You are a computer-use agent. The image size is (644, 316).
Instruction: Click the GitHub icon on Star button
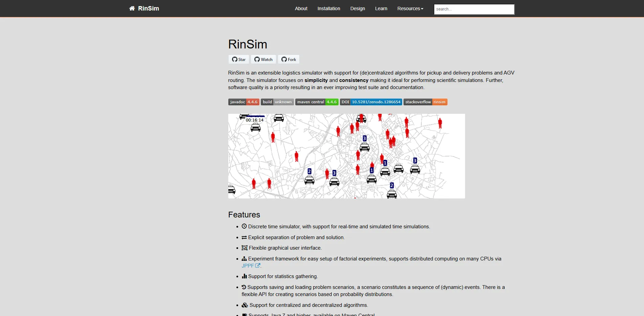(234, 59)
